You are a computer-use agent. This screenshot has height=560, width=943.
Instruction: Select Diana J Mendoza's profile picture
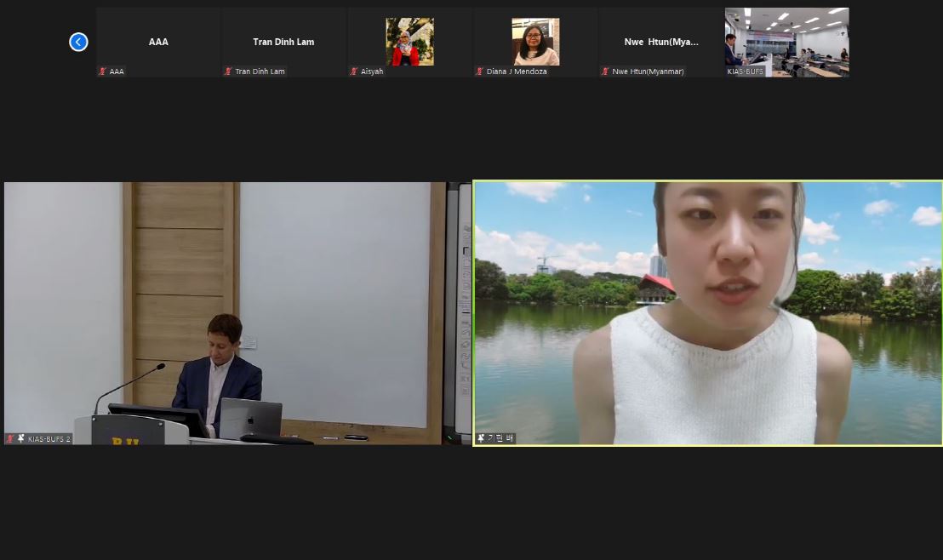click(535, 41)
